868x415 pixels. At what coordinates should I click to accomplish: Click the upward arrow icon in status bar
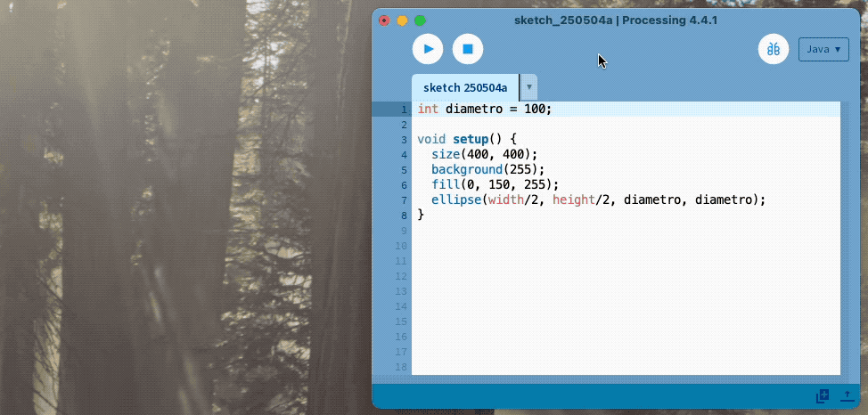[845, 396]
